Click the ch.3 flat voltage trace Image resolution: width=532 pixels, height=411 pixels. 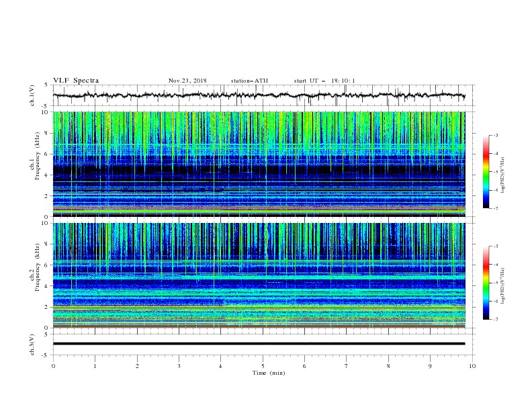coord(259,344)
